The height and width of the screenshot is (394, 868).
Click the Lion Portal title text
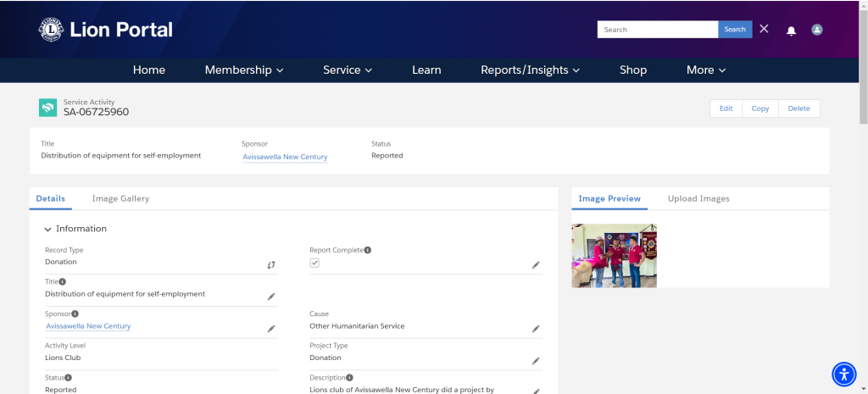(x=121, y=30)
